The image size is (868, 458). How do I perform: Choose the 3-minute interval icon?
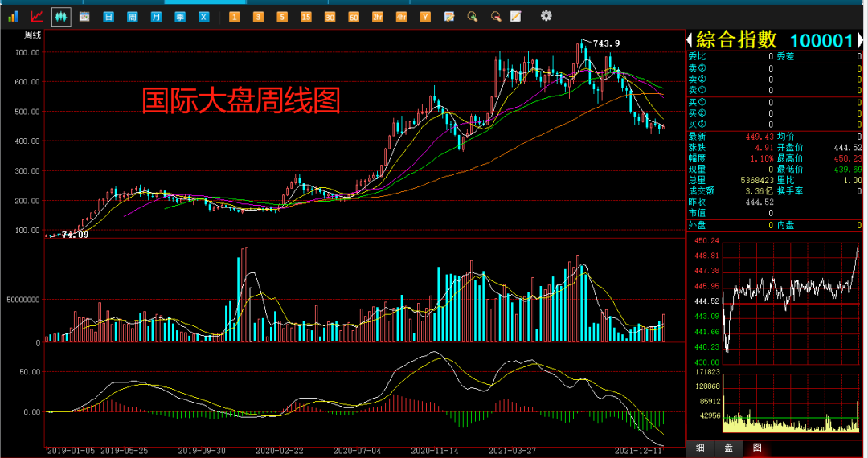pyautogui.click(x=258, y=17)
